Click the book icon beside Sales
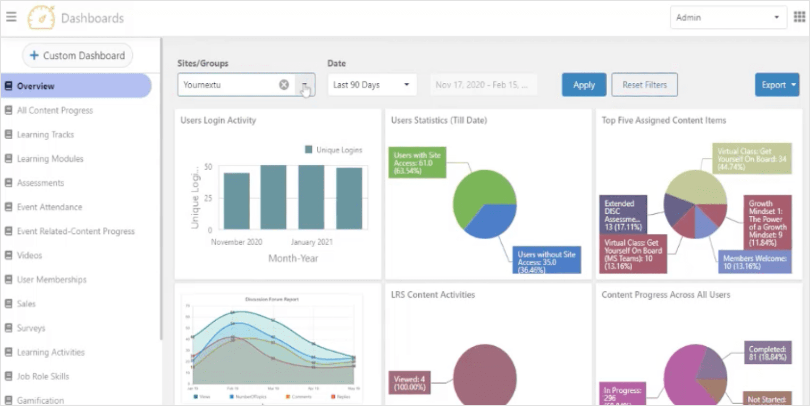The image size is (810, 406). [x=8, y=304]
